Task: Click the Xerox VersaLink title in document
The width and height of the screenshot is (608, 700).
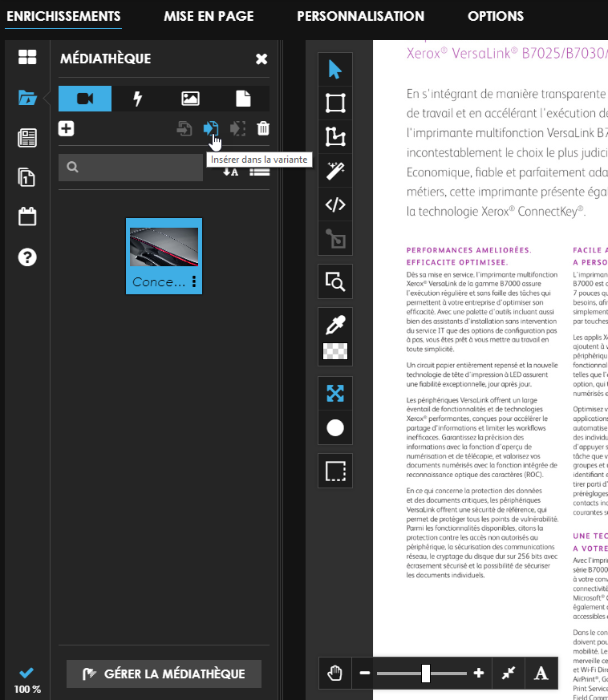Action: pyautogui.click(x=507, y=53)
